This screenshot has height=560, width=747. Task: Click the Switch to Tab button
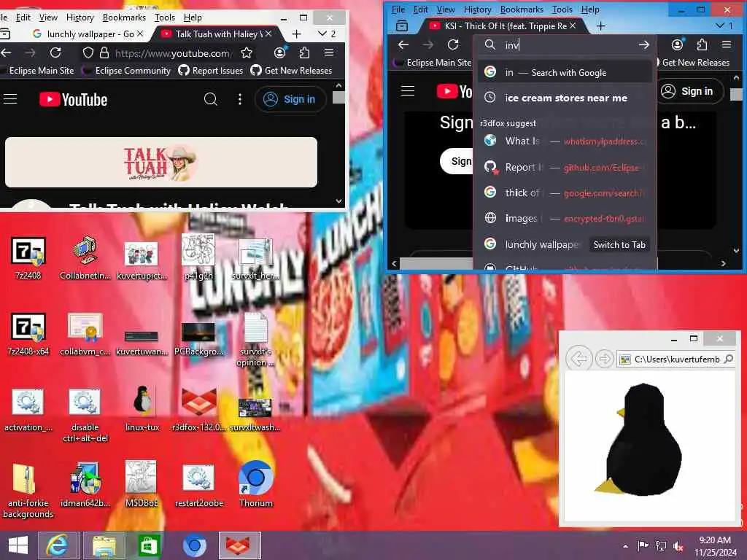click(x=619, y=245)
